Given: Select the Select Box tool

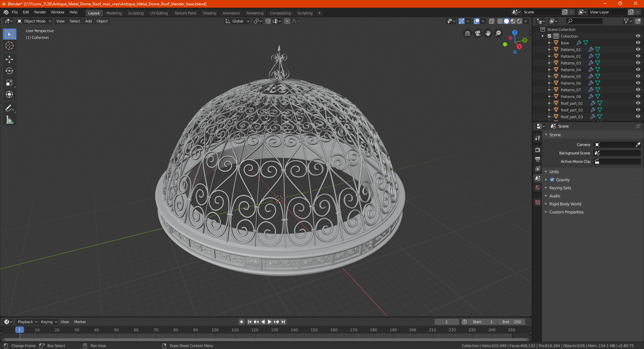Looking at the screenshot, I should [9, 34].
